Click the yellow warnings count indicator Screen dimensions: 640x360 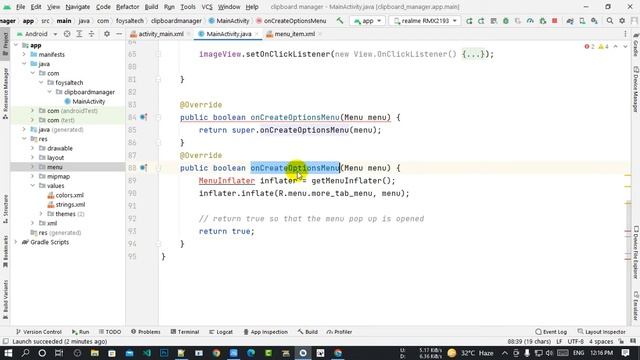[x=603, y=47]
